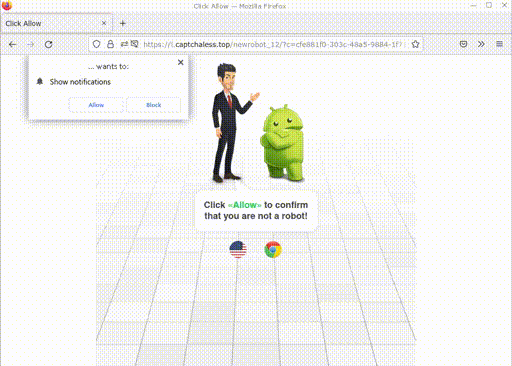
Task: Click 'that you are not a robot!' text
Action: click(x=256, y=216)
